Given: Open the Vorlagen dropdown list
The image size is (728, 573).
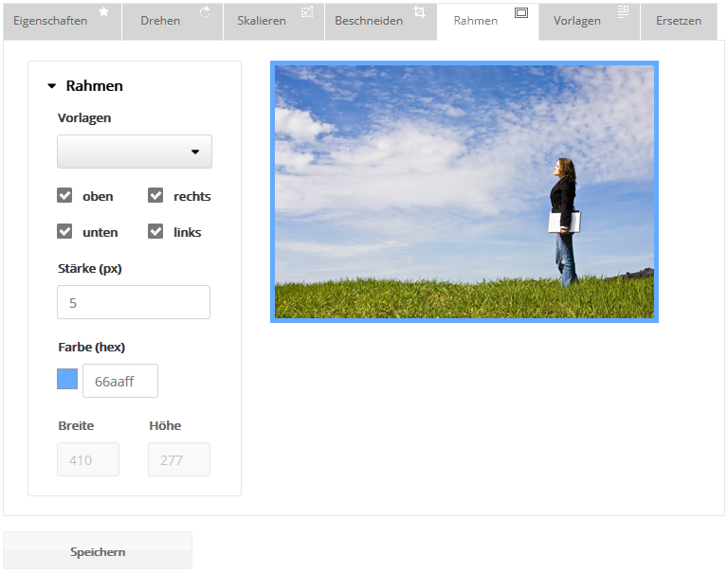Looking at the screenshot, I should 135,152.
